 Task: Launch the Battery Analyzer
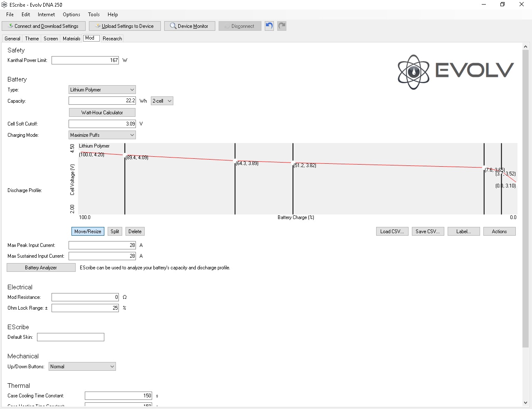coord(41,268)
